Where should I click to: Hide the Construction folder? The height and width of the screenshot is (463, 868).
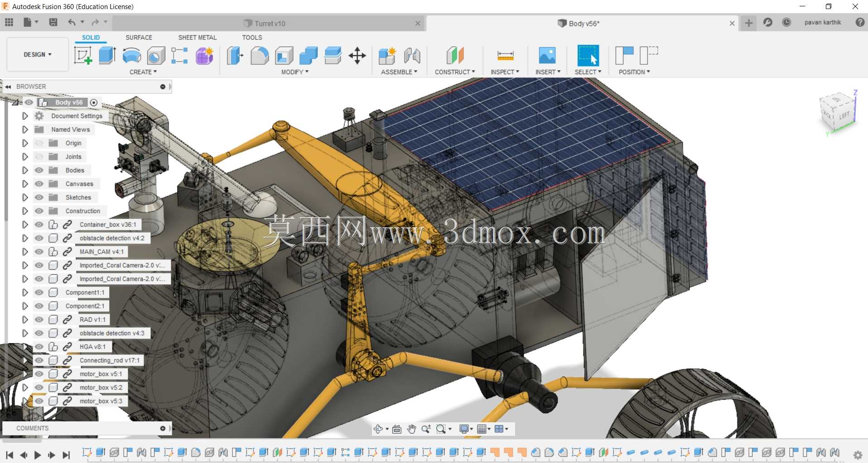(x=39, y=211)
